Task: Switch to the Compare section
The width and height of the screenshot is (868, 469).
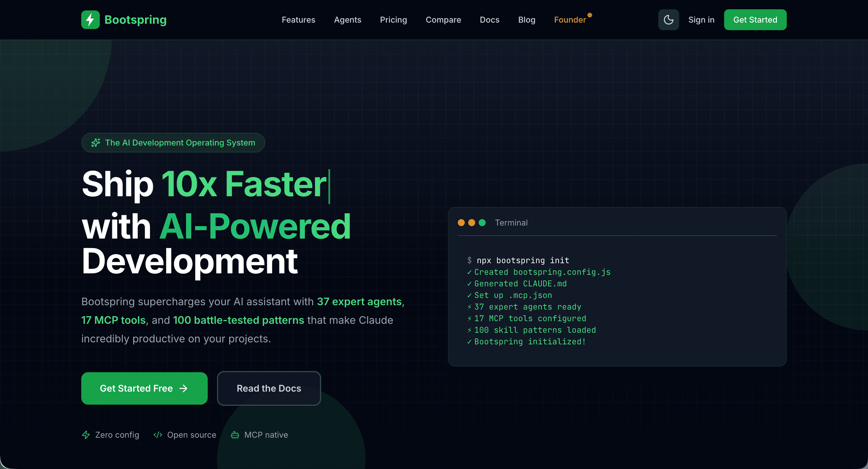Action: point(444,19)
